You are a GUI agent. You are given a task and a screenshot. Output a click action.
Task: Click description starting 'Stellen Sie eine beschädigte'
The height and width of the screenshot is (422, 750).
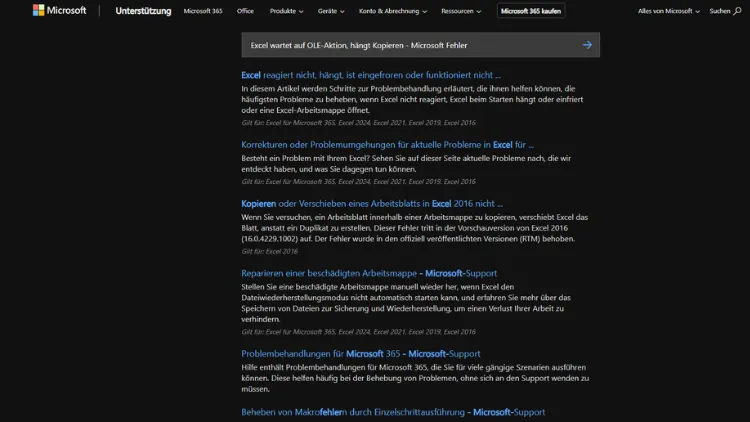tap(406, 303)
